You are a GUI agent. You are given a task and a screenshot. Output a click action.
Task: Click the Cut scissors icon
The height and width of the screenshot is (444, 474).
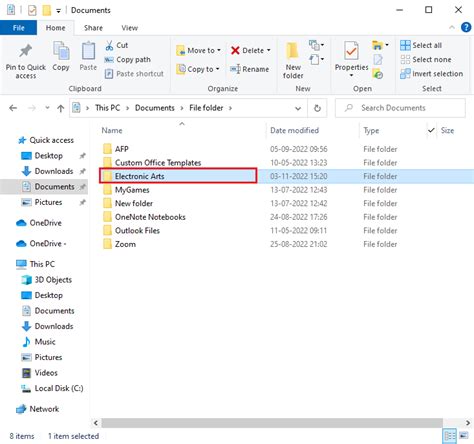coord(109,45)
